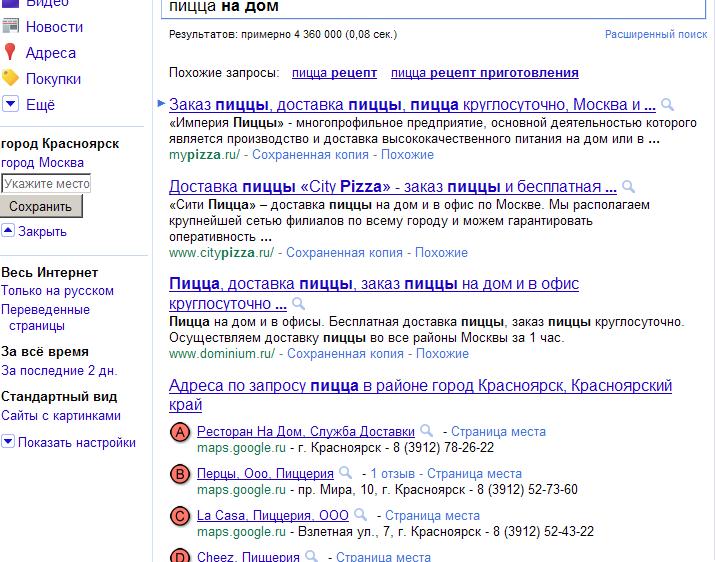Click magnifier icon next to Перцы, Ооо, Пиццерия
The width and height of the screenshot is (716, 562).
point(345,473)
